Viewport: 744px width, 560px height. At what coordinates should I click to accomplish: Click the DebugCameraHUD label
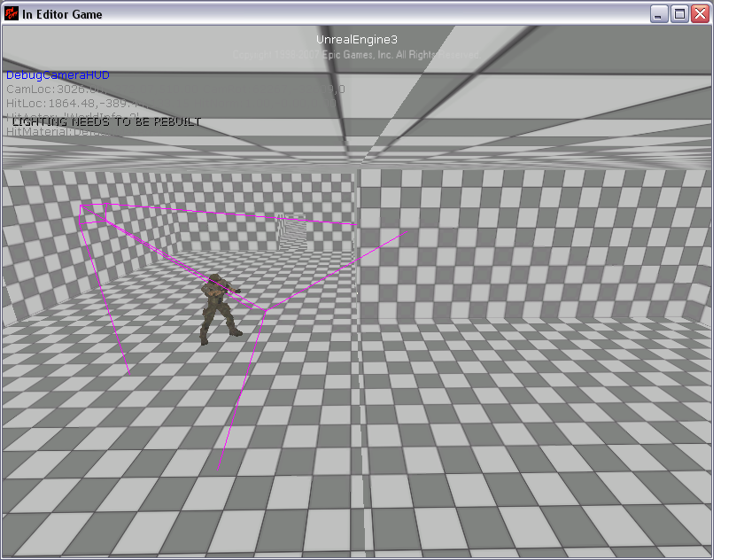[58, 75]
